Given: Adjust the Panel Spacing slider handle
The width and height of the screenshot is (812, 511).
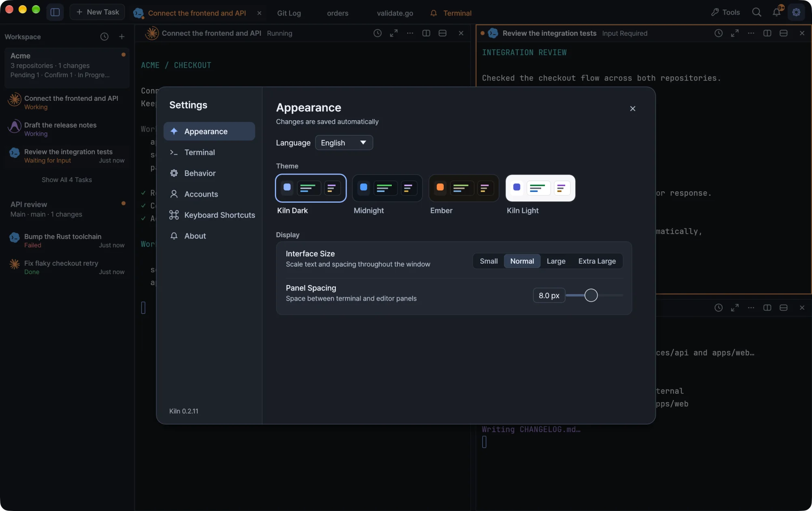Looking at the screenshot, I should pyautogui.click(x=591, y=295).
